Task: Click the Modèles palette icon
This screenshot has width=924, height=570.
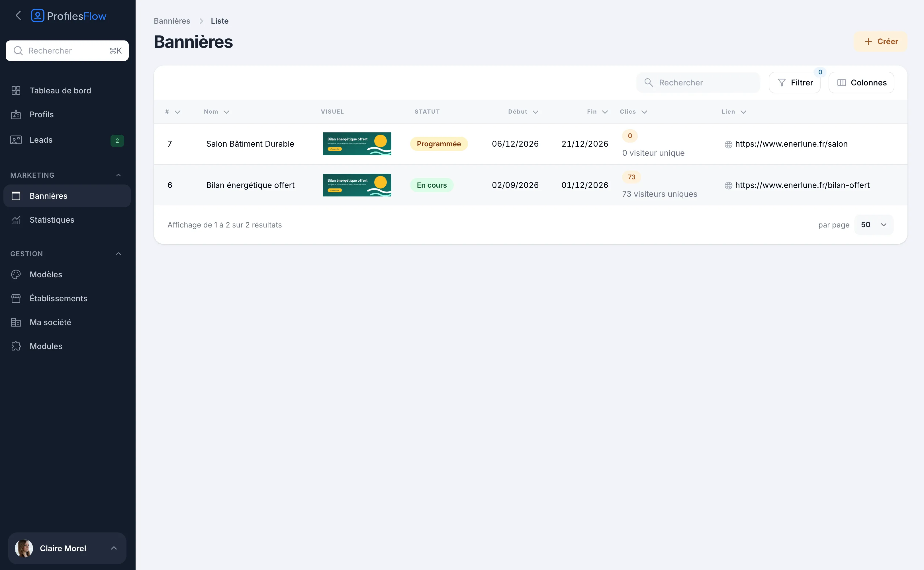Action: 16,274
